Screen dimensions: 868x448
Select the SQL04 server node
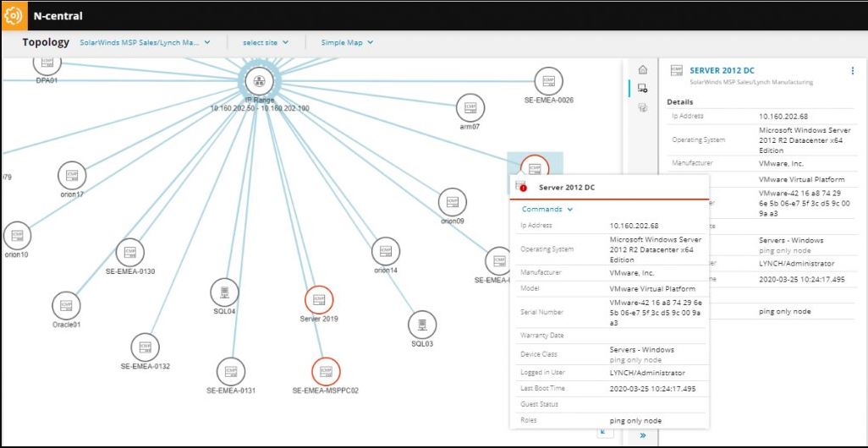coord(224,292)
